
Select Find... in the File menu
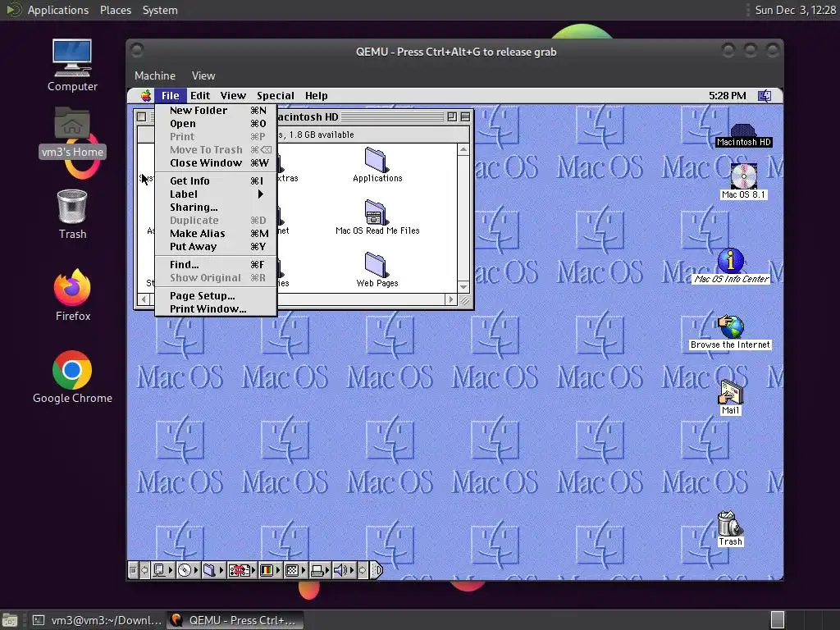click(x=216, y=265)
